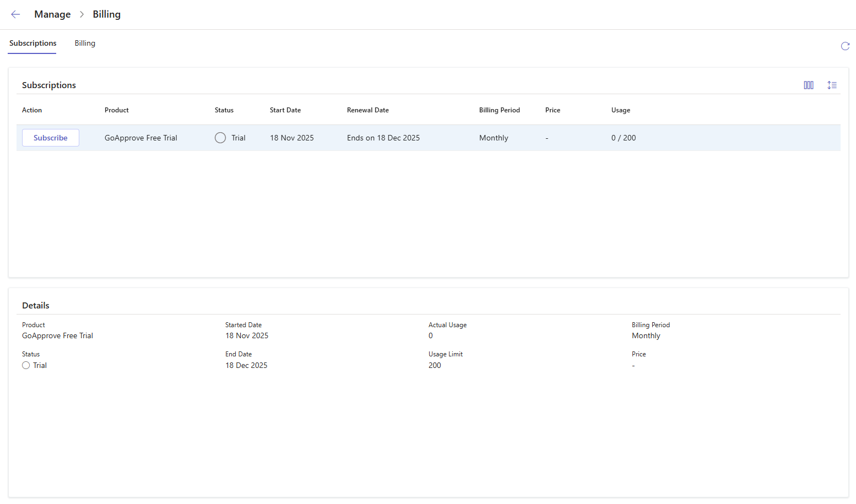This screenshot has width=856, height=504.
Task: Click the Price column header
Action: [x=552, y=110]
